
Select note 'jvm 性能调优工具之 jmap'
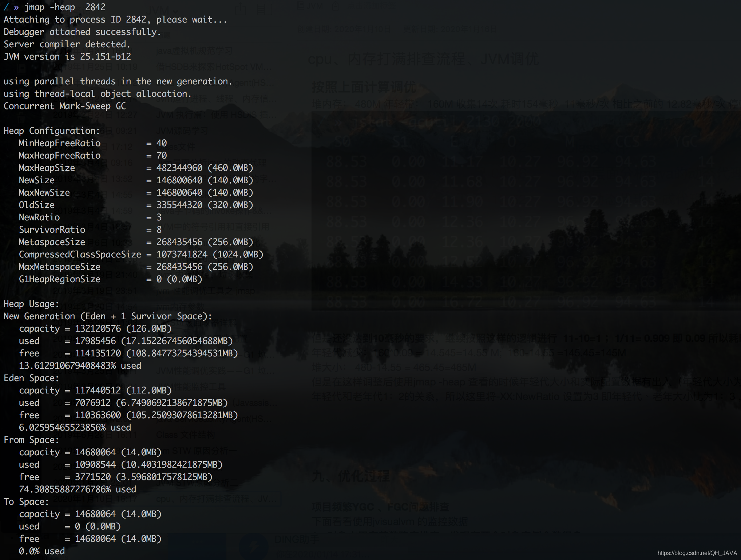tap(206, 291)
